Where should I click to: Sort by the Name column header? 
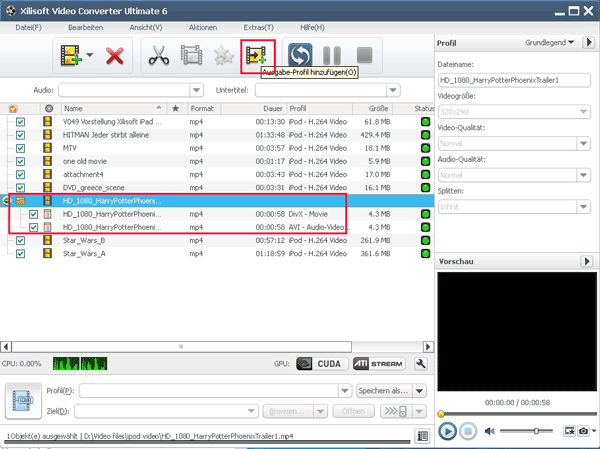point(114,108)
